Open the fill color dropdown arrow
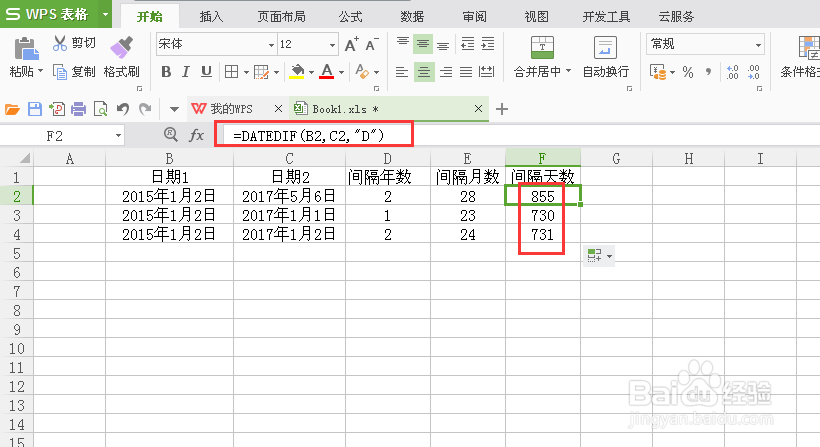This screenshot has width=820, height=447. point(311,72)
